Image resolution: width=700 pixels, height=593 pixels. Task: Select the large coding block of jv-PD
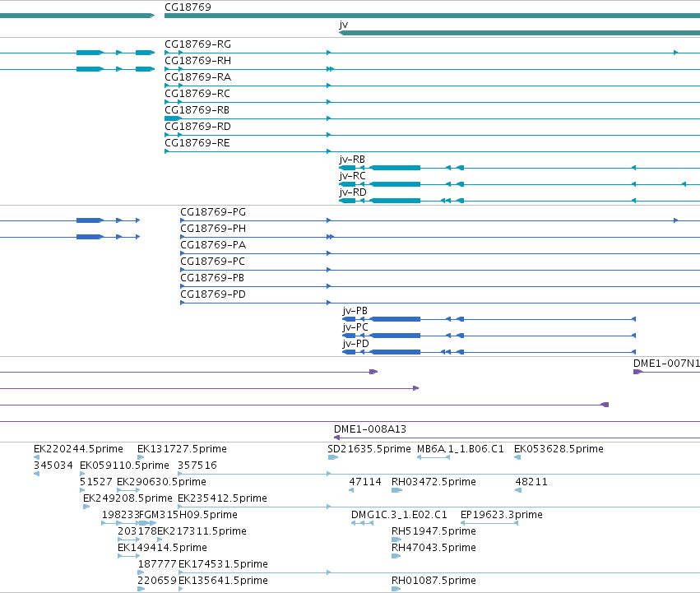395,352
